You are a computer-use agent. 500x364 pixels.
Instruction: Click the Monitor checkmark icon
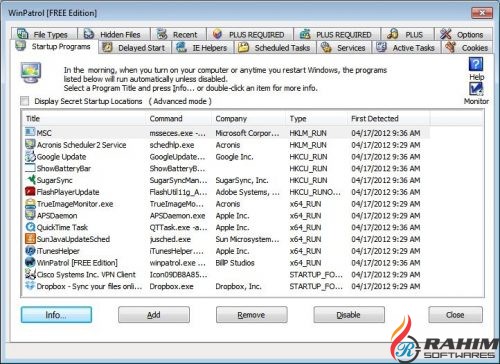pos(476,89)
